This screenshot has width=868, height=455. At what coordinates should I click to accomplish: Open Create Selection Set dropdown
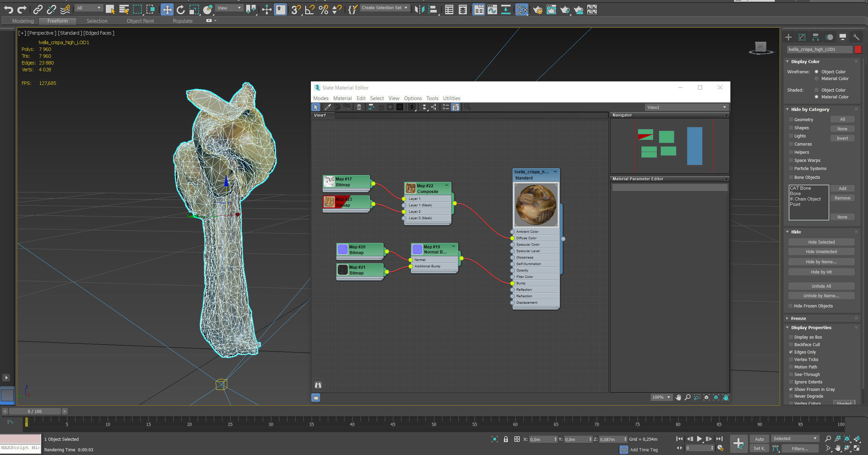[x=384, y=8]
